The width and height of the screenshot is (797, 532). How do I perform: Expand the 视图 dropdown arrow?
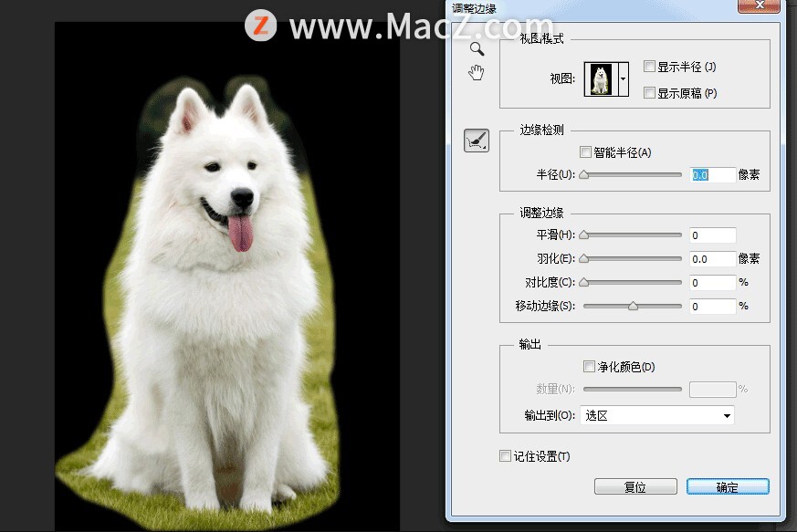point(623,79)
